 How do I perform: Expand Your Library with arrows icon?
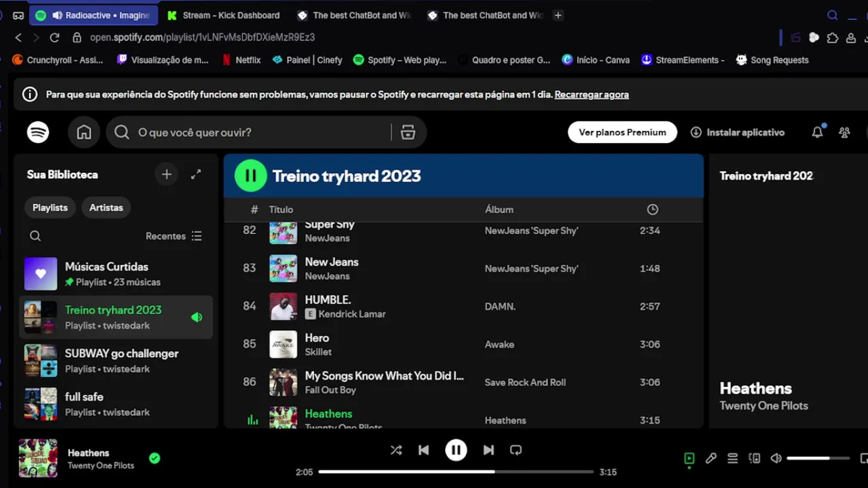[196, 175]
